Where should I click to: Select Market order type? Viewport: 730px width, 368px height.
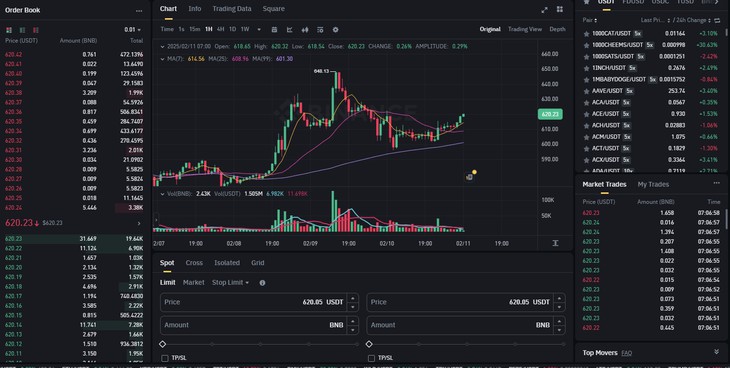tap(193, 283)
